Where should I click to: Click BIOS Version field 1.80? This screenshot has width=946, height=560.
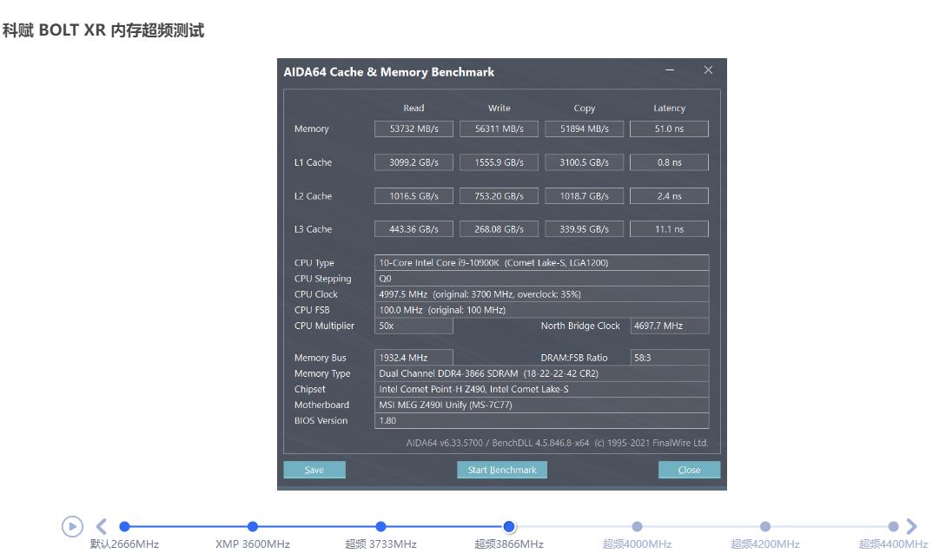coord(542,420)
